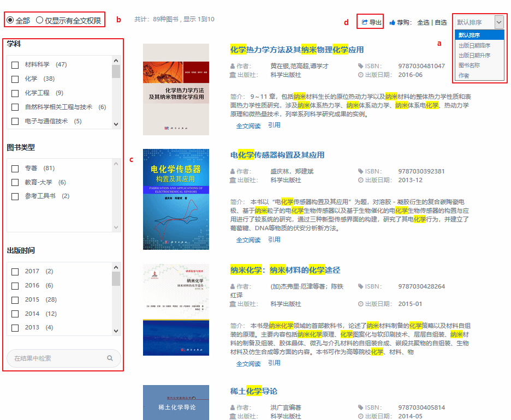Click 引用 under the 纳米化学 book
511x420 pixels.
[x=274, y=363]
